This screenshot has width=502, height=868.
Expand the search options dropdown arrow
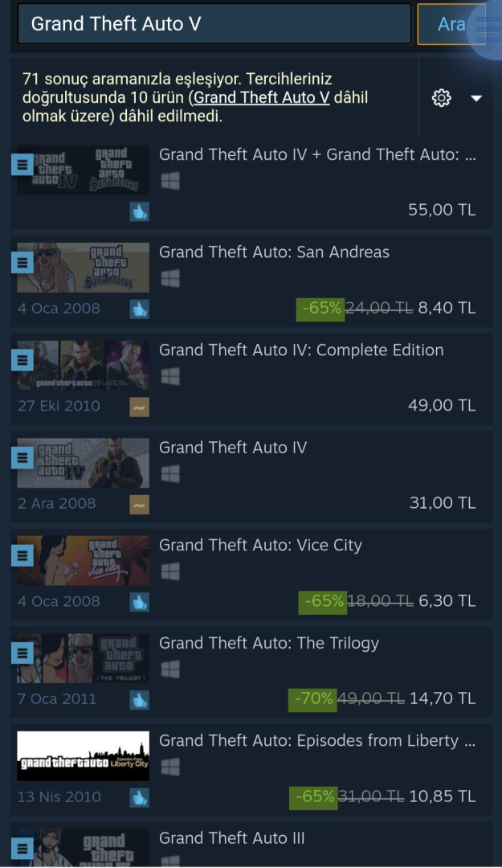(476, 99)
